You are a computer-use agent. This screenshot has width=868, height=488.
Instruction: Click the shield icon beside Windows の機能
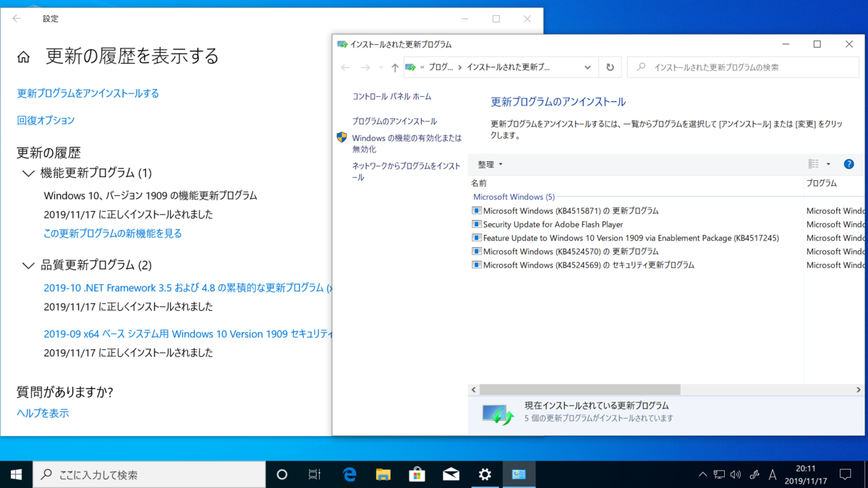(x=342, y=137)
